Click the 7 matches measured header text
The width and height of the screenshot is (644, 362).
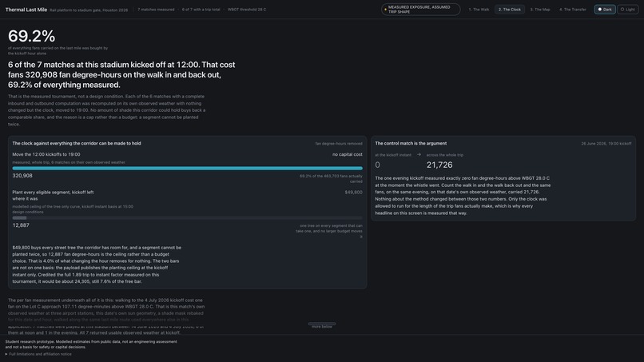[156, 10]
